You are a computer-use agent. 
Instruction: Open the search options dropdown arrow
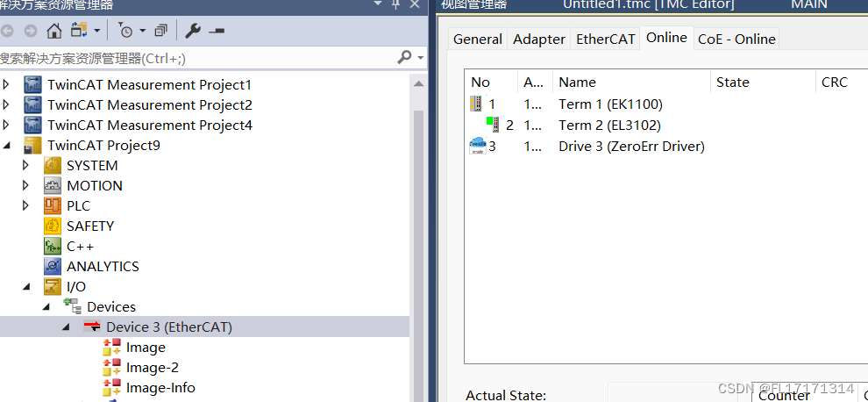click(421, 57)
